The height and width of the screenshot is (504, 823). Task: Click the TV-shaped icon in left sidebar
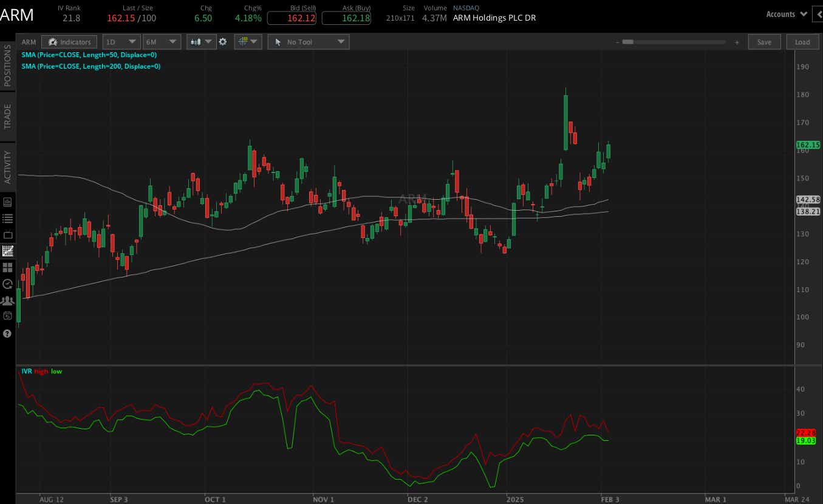tap(8, 235)
